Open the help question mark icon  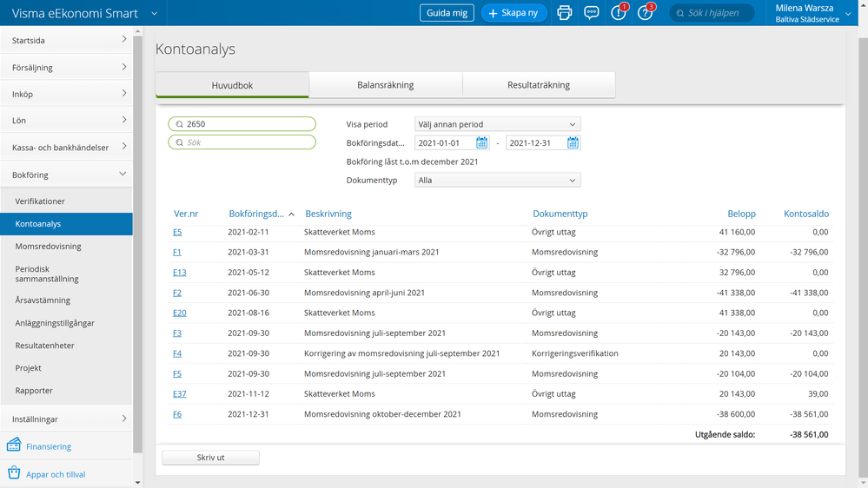click(646, 12)
